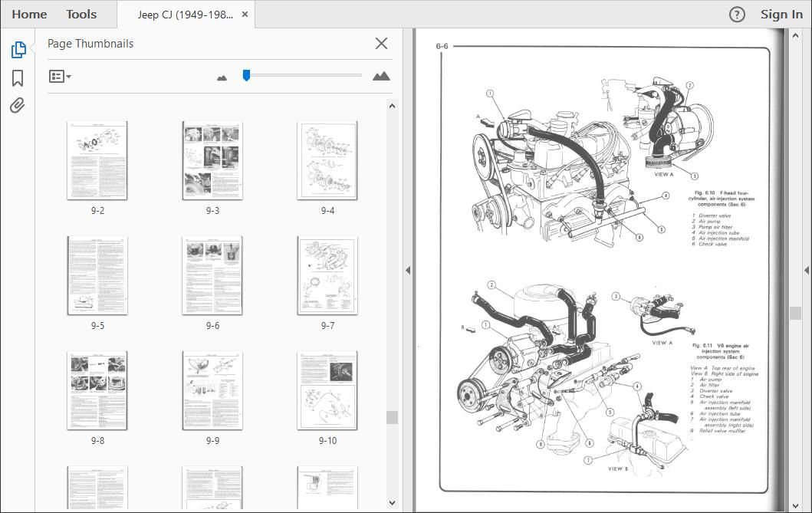Image resolution: width=812 pixels, height=513 pixels.
Task: Open the Bookmarks panel icon
Action: (x=18, y=78)
